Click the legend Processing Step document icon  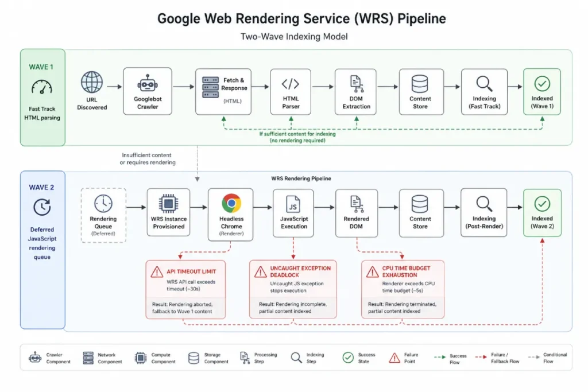pos(244,358)
